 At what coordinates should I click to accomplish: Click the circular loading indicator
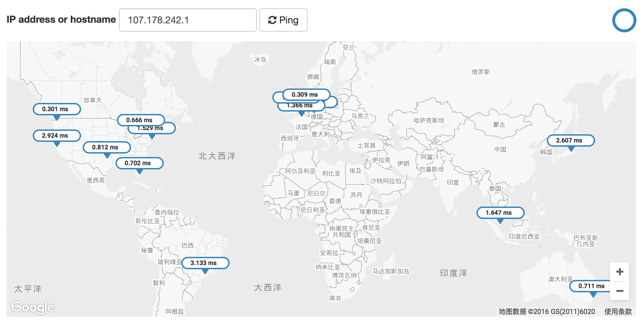(624, 20)
